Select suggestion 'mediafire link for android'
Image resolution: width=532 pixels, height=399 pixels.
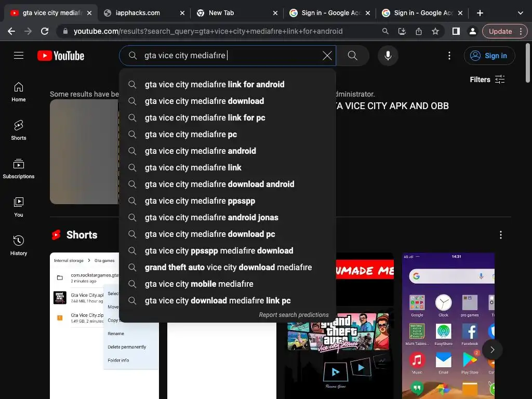pyautogui.click(x=228, y=85)
